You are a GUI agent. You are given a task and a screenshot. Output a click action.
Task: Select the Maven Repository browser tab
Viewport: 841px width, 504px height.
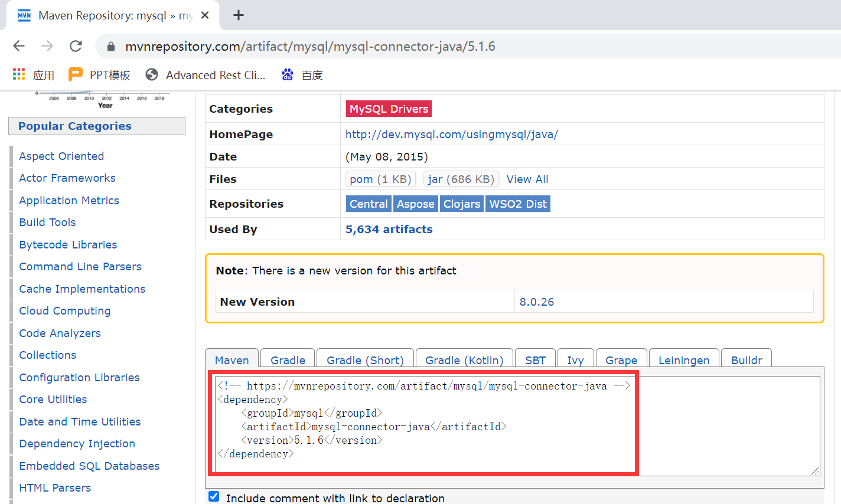pyautogui.click(x=112, y=15)
